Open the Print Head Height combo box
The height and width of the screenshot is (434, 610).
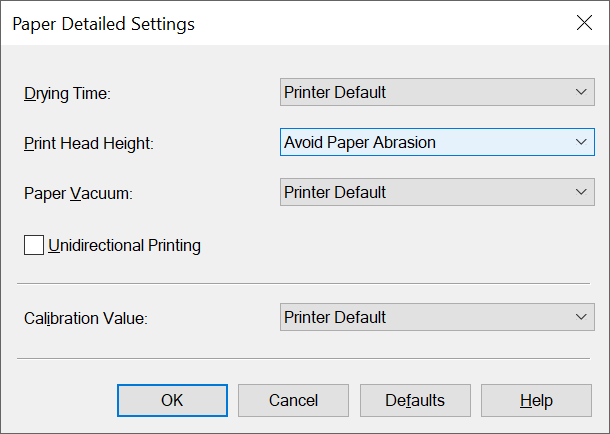[425, 142]
